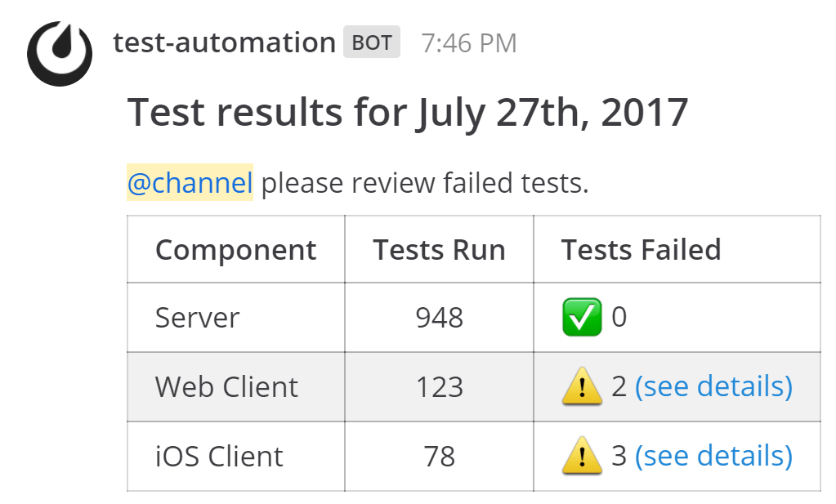Image resolution: width=836 pixels, height=504 pixels.
Task: Open details for Web Client failed tests
Action: click(x=714, y=386)
